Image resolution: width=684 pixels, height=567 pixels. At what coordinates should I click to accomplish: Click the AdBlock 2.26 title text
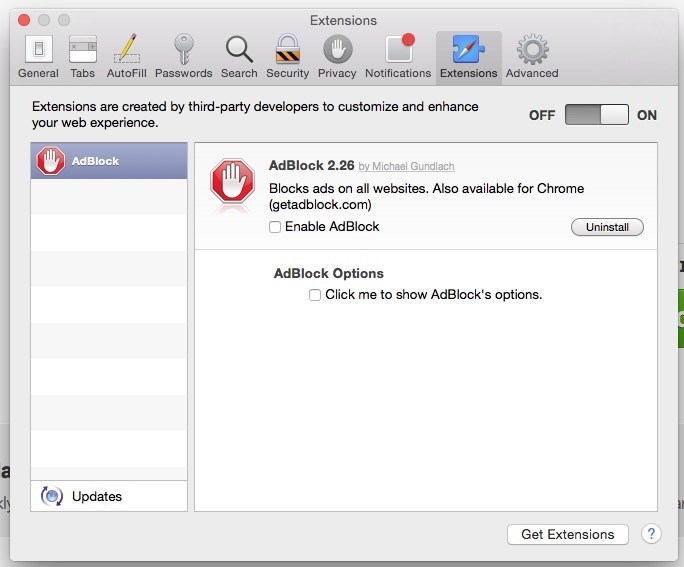311,166
